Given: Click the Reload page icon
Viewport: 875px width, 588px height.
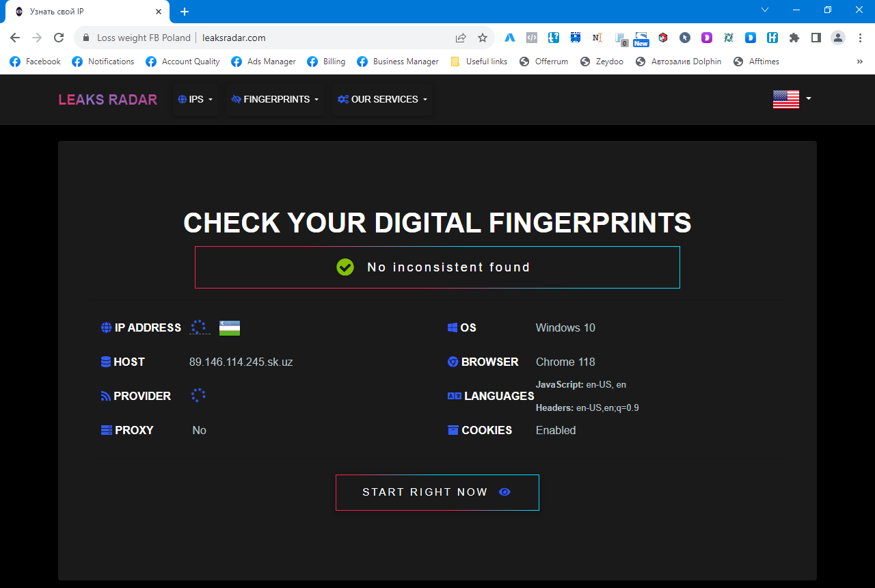Looking at the screenshot, I should (x=59, y=38).
